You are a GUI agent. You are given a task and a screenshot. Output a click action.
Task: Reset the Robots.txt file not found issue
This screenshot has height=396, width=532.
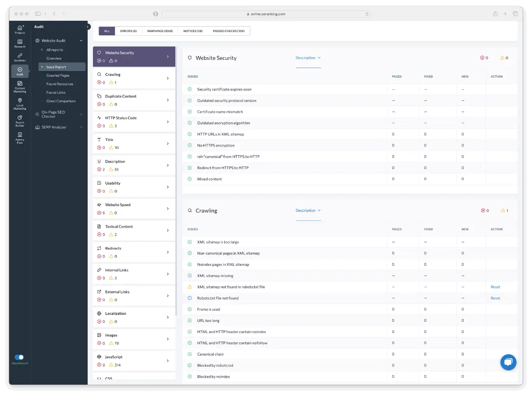tap(495, 298)
